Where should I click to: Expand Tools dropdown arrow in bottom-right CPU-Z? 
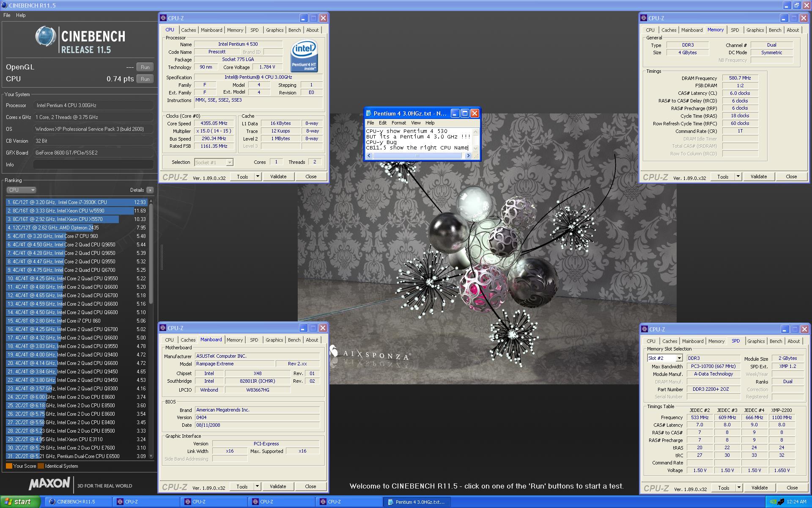(x=739, y=488)
